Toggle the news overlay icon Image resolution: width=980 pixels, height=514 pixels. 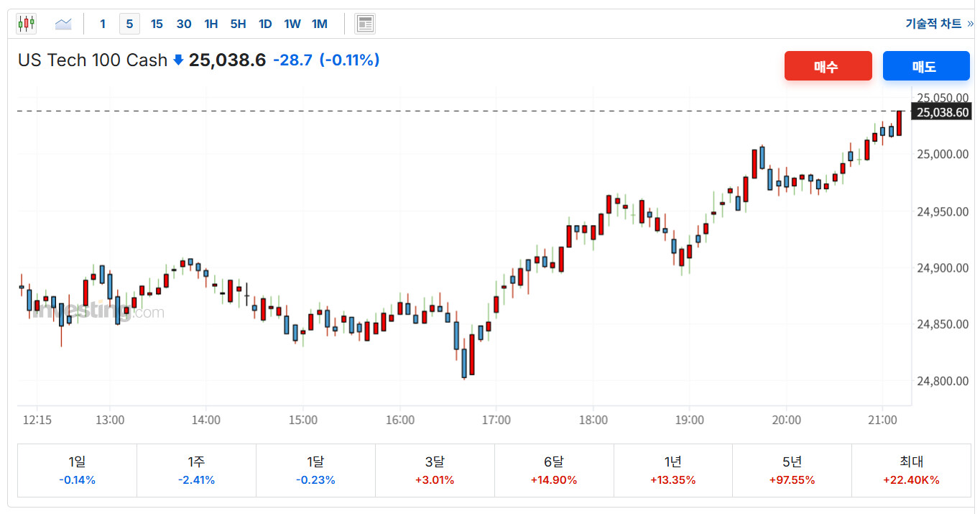[365, 24]
